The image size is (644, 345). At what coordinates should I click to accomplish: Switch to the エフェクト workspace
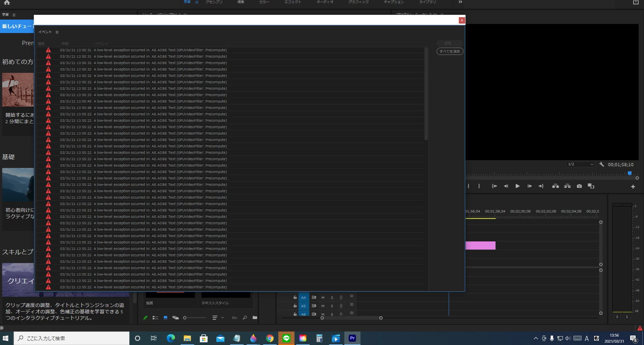[x=293, y=2]
